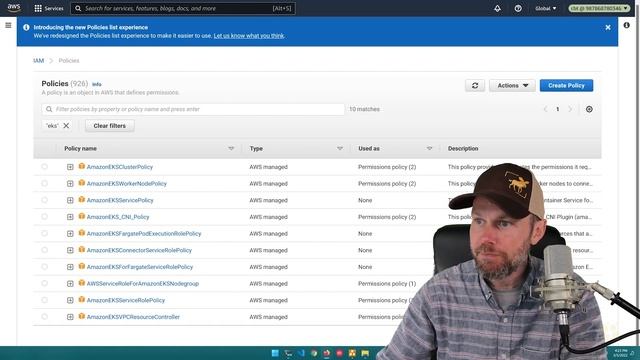The image size is (640, 360).
Task: Click the AWSServiceRoleForAmazonEKSNodegroup policy icon
Action: click(x=82, y=283)
